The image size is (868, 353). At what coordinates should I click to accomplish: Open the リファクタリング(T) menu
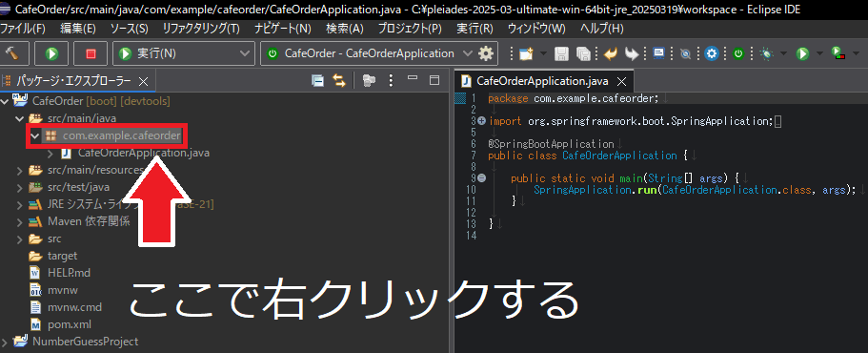point(201,29)
